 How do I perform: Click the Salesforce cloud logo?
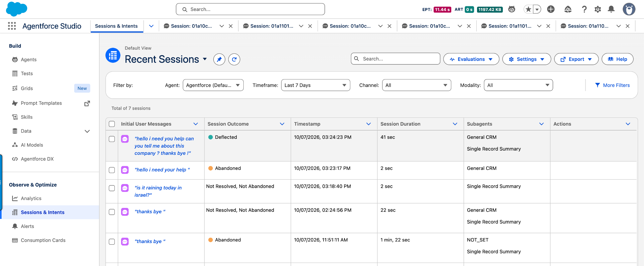pyautogui.click(x=17, y=9)
